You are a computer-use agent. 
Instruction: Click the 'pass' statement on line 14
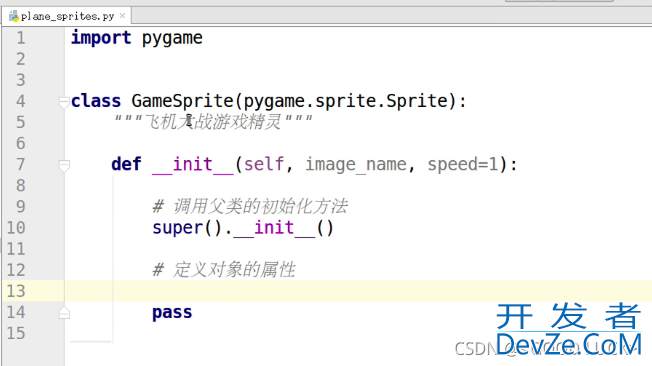pyautogui.click(x=172, y=313)
